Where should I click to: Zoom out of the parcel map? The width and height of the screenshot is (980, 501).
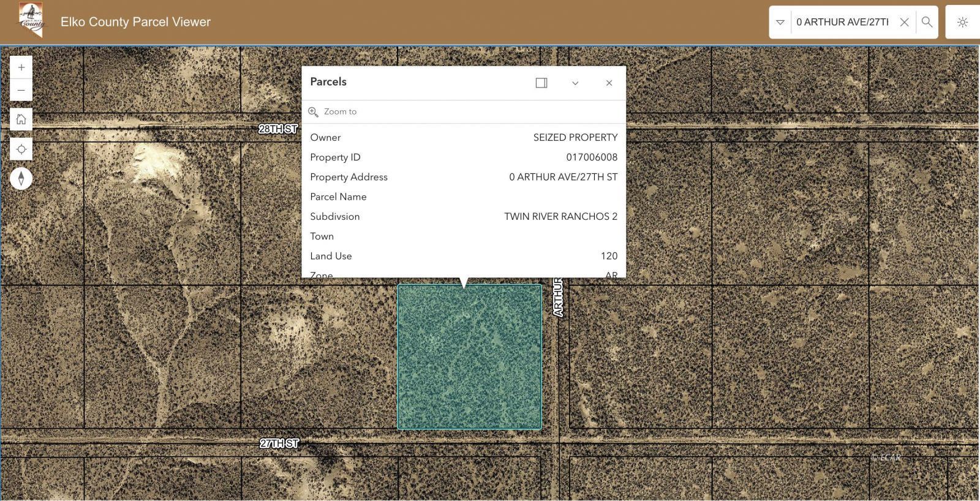(21, 91)
